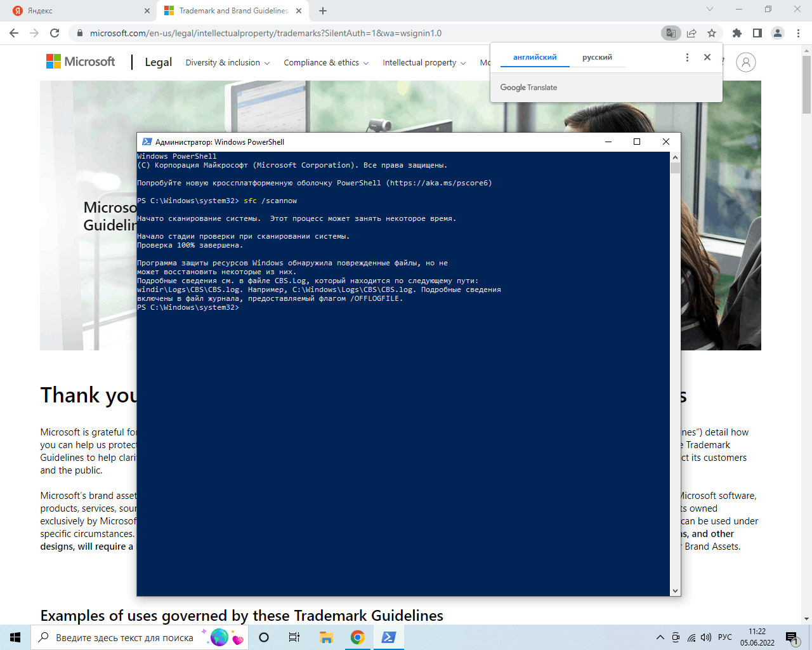Screen dimensions: 812x650
Task: Reload the Microsoft trademark page
Action: click(55, 33)
